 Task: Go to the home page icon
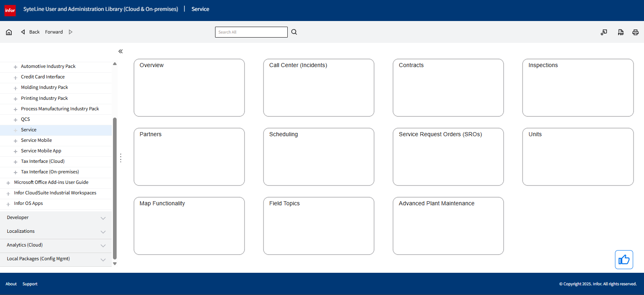point(9,32)
